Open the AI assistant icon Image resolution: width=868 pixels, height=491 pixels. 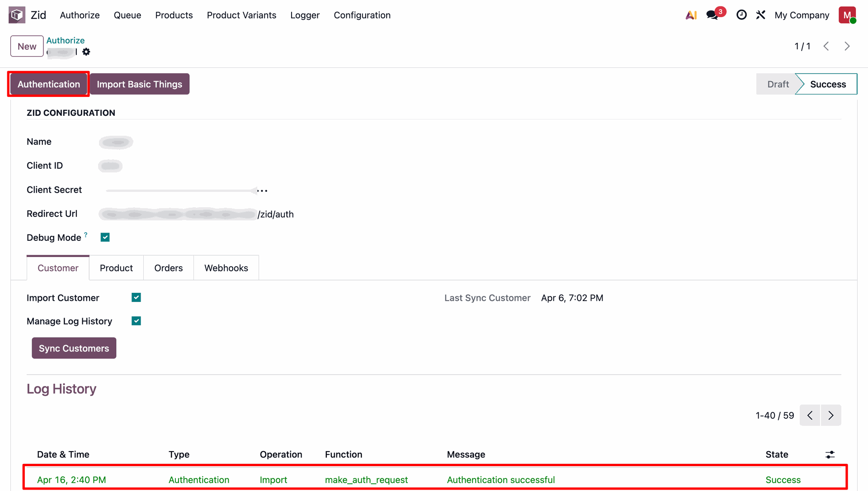(x=691, y=15)
